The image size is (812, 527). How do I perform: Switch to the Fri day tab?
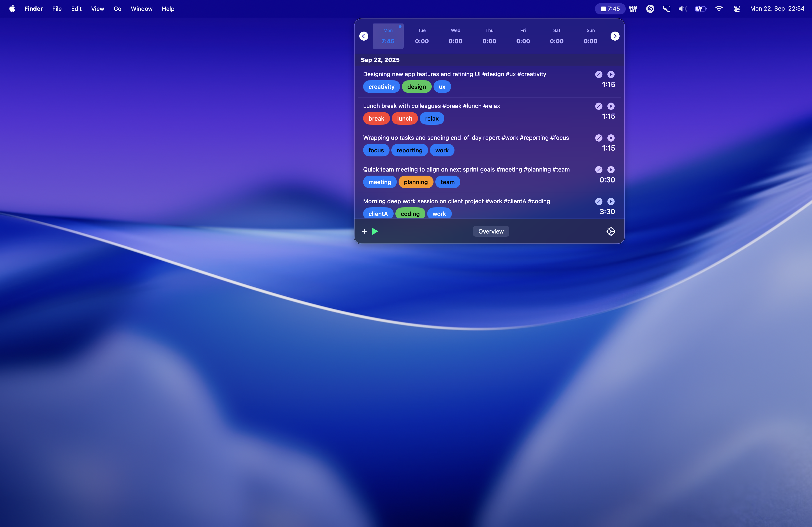tap(523, 36)
